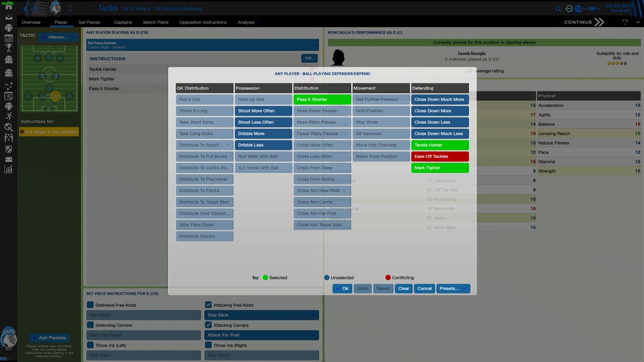Open the squad icon just below the trophy
Viewport: 644px width, 362px height.
pyautogui.click(x=9, y=60)
